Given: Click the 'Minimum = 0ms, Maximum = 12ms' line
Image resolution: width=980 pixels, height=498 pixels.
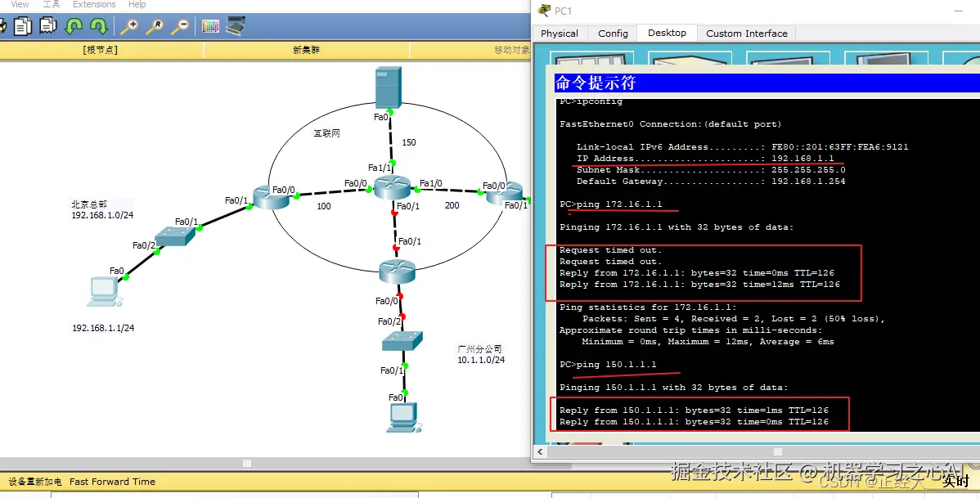Looking at the screenshot, I should 708,342.
